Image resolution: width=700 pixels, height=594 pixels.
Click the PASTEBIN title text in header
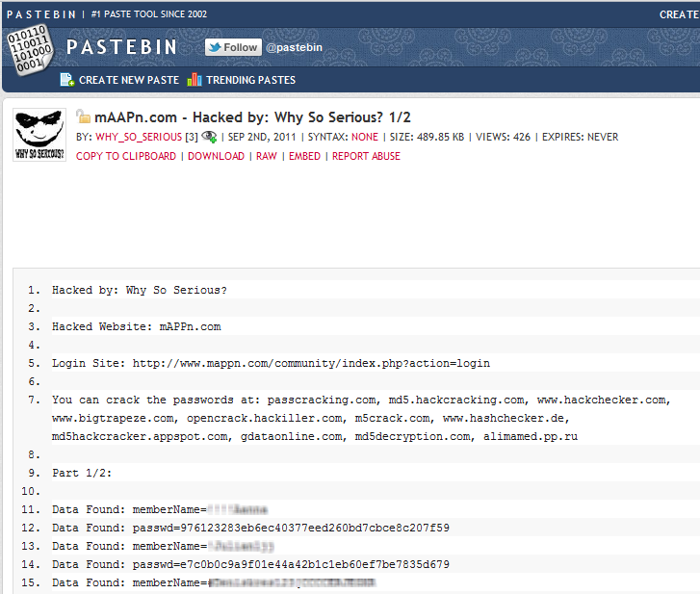(121, 47)
